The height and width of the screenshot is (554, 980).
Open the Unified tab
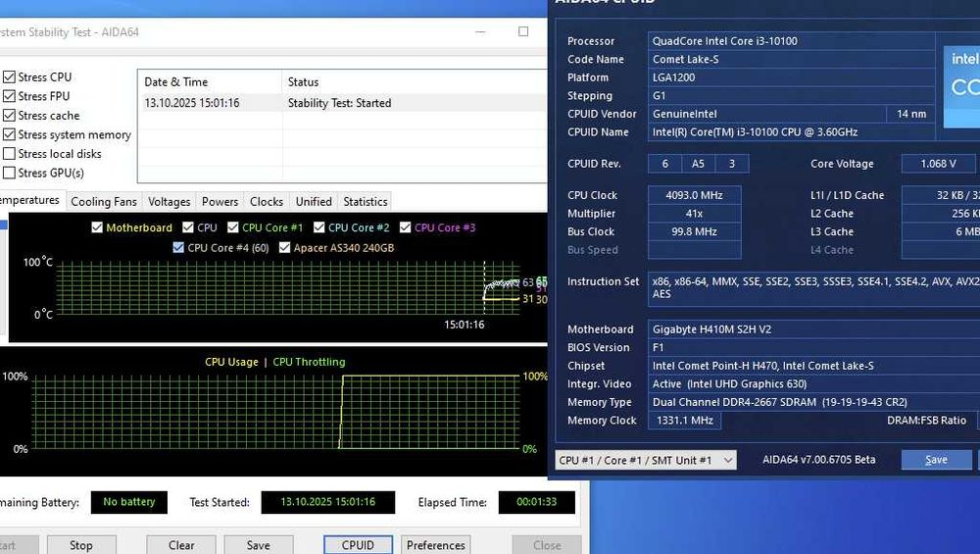click(x=314, y=201)
